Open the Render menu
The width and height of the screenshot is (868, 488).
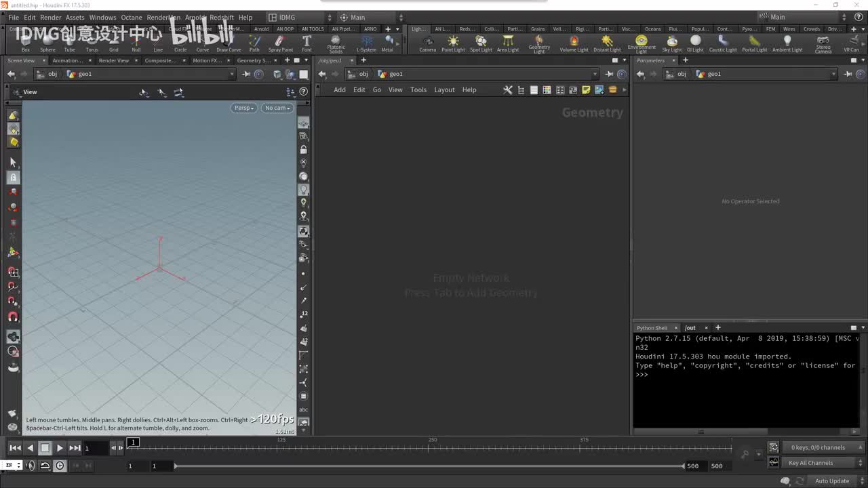51,18
